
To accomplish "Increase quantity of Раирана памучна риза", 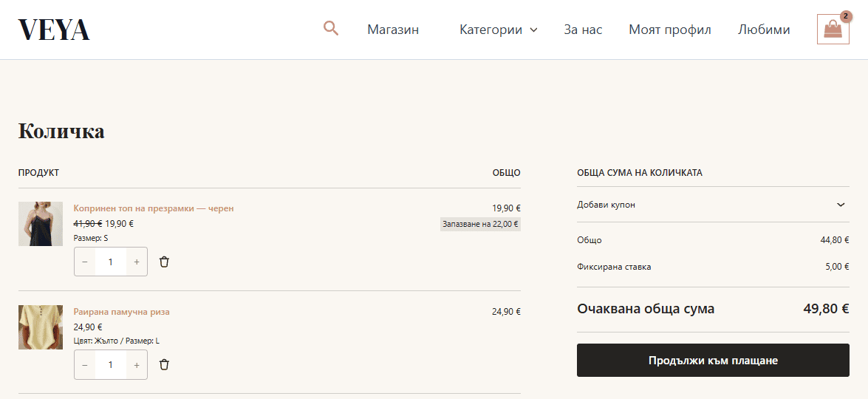I will tap(137, 365).
